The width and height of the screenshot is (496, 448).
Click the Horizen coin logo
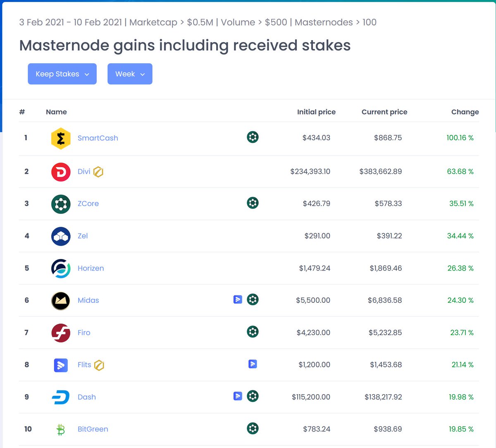coord(61,268)
